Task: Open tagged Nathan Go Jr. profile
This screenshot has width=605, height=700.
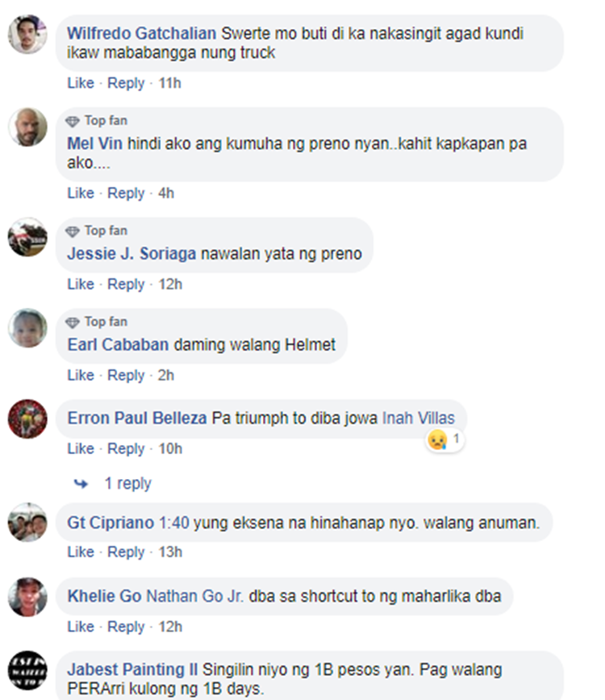Action: tap(195, 597)
